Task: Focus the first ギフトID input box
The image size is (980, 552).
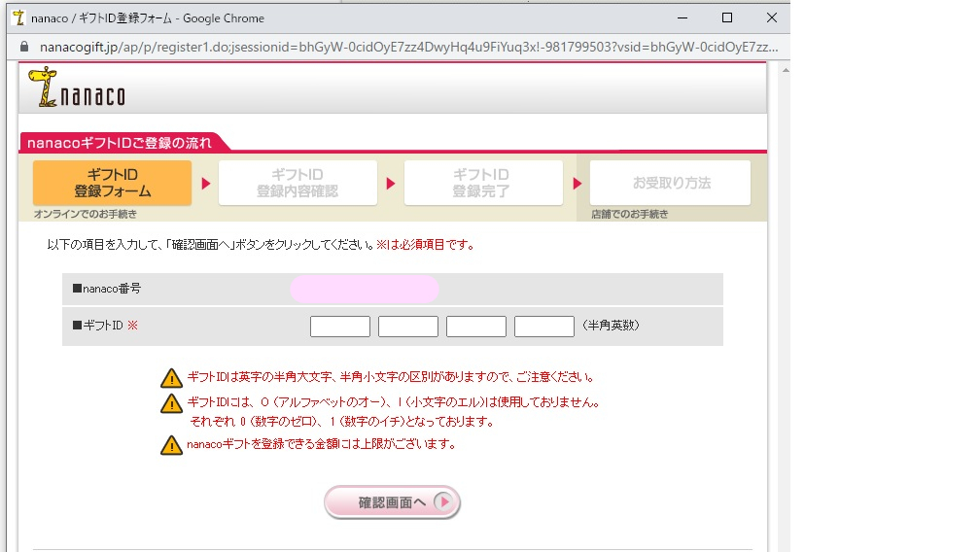Action: click(x=340, y=327)
